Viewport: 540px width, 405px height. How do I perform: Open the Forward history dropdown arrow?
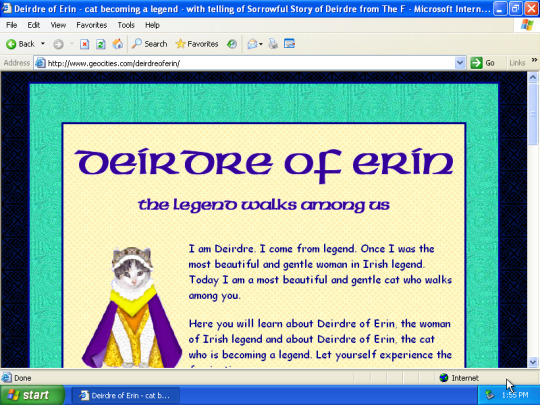click(x=72, y=44)
